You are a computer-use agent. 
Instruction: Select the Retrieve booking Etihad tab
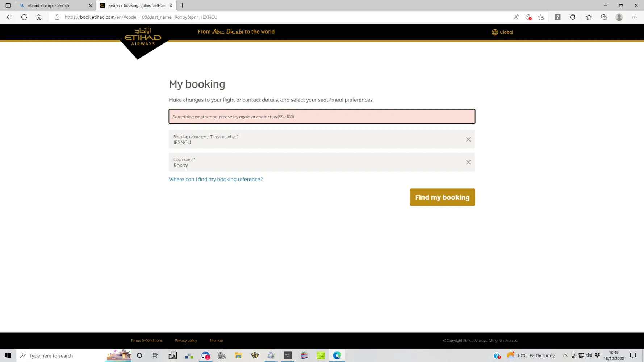pyautogui.click(x=136, y=5)
